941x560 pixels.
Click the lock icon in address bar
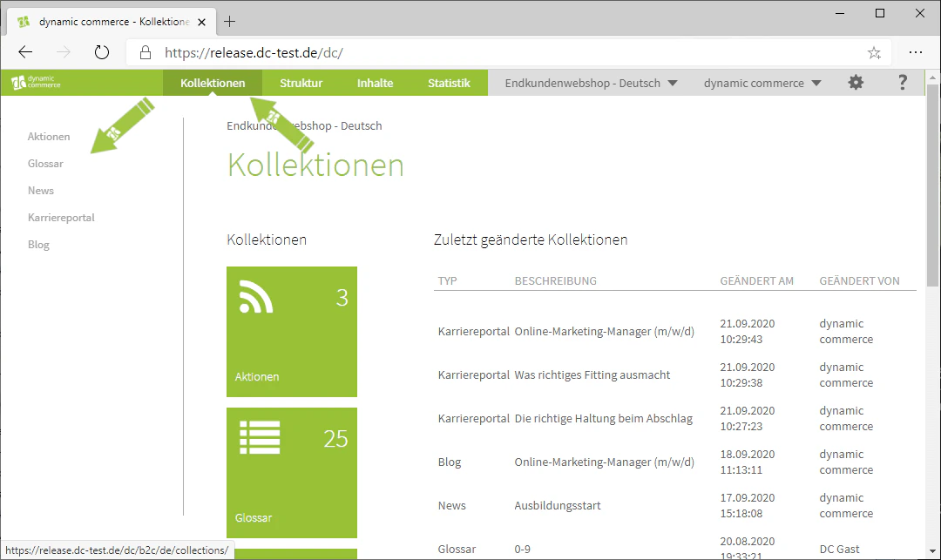click(146, 52)
